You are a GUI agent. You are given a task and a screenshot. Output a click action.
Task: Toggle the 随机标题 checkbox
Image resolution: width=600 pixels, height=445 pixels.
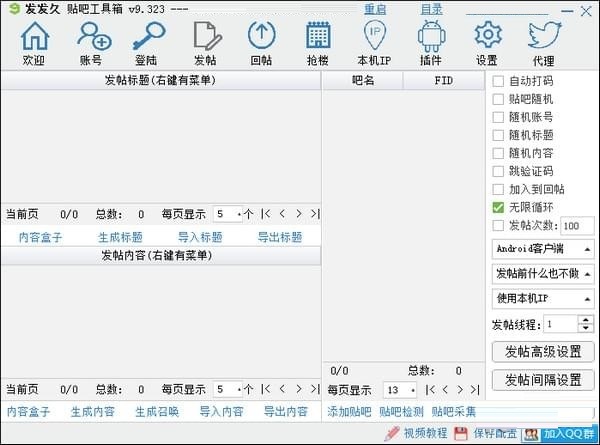click(x=498, y=135)
